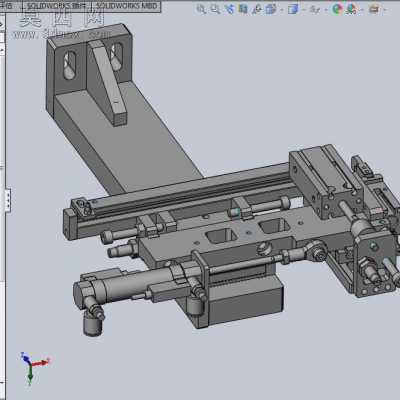Image resolution: width=400 pixels, height=400 pixels.
Task: Switch to the SOLIDWORKS MBD tab
Action: (x=126, y=6)
